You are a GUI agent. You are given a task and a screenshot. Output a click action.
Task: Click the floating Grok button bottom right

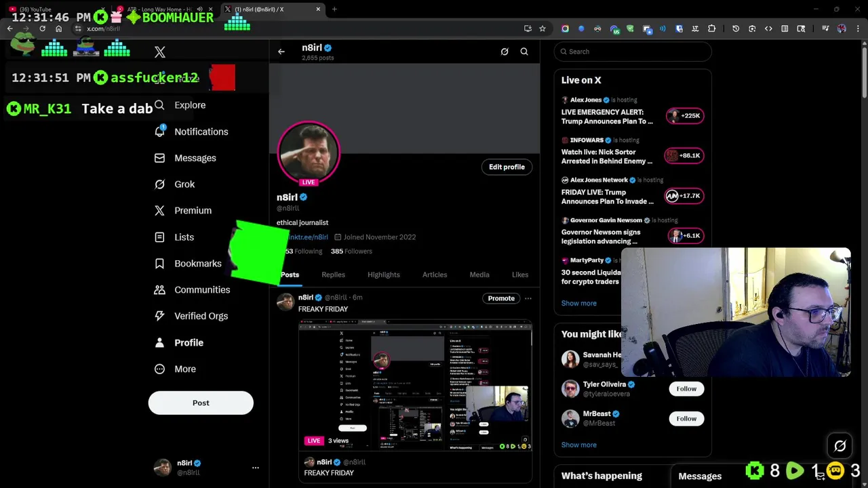click(840, 446)
